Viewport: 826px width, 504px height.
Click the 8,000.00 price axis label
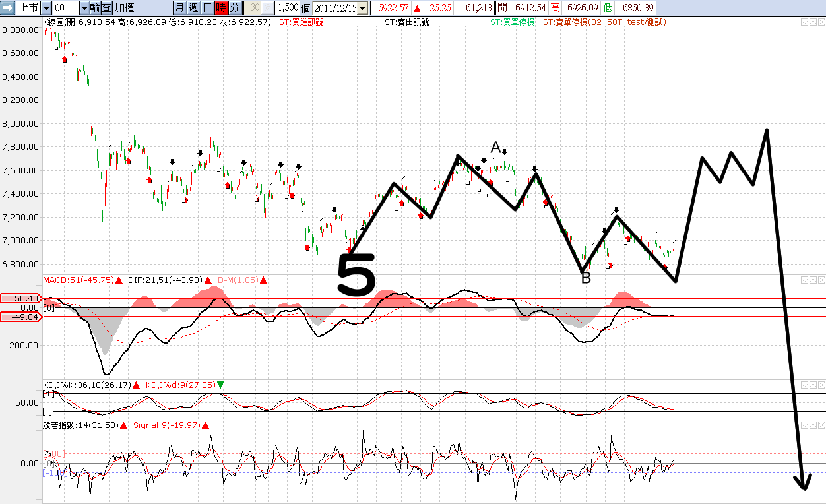tap(20, 124)
